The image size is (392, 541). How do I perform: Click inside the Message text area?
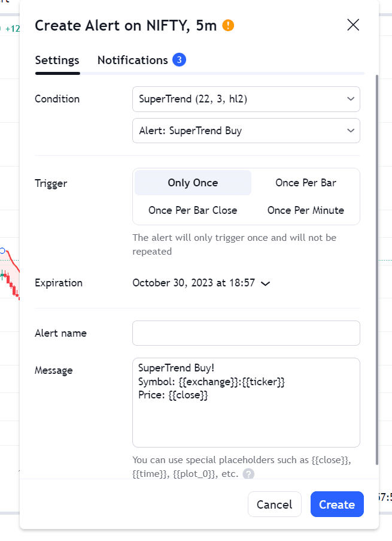(245, 419)
